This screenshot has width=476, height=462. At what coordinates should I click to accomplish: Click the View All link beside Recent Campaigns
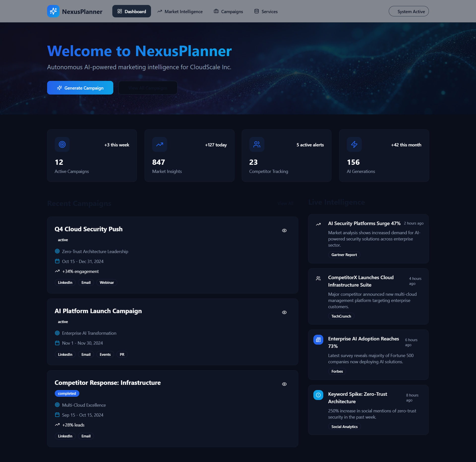point(285,203)
